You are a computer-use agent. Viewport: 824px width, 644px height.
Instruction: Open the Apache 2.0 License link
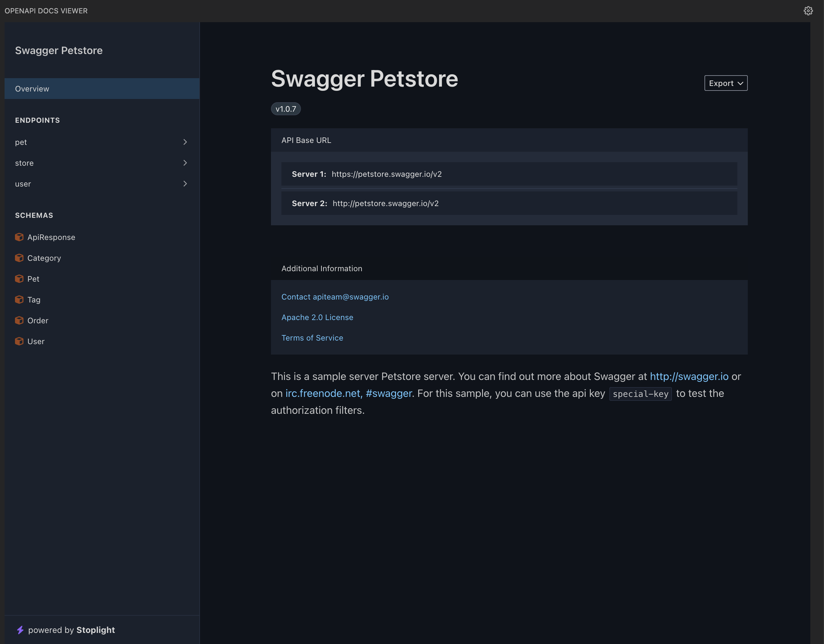coord(317,317)
